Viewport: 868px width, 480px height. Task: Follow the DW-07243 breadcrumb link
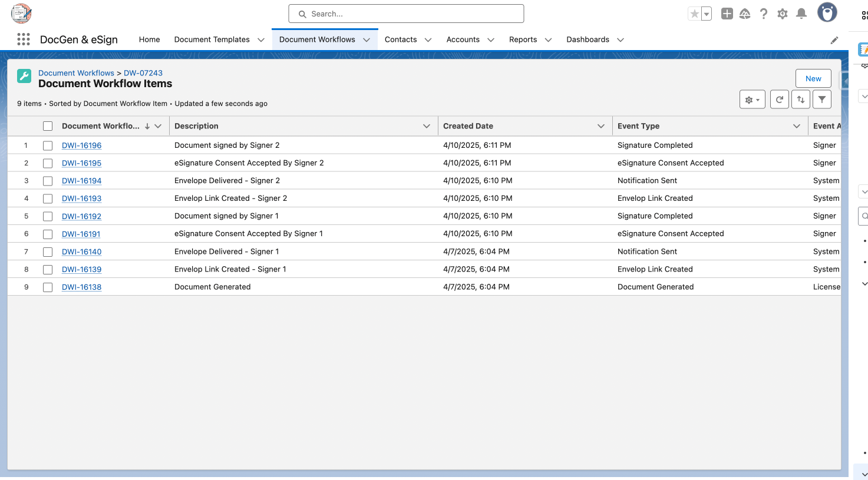[143, 73]
